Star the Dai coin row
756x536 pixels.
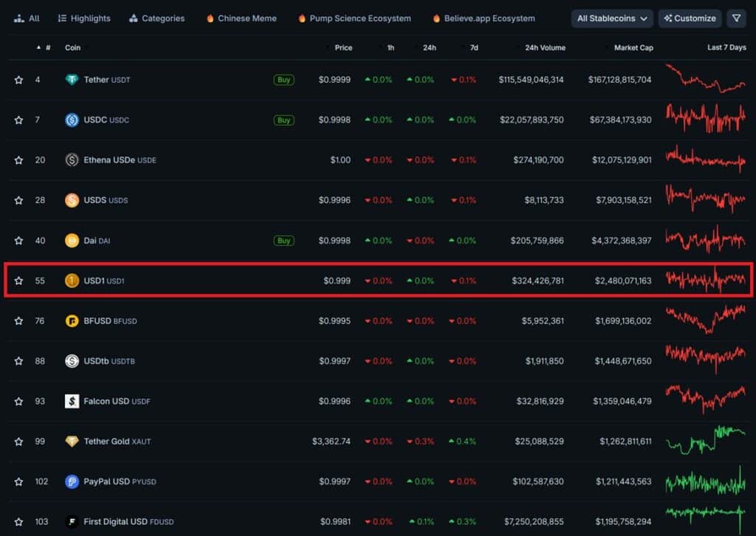[x=18, y=241]
